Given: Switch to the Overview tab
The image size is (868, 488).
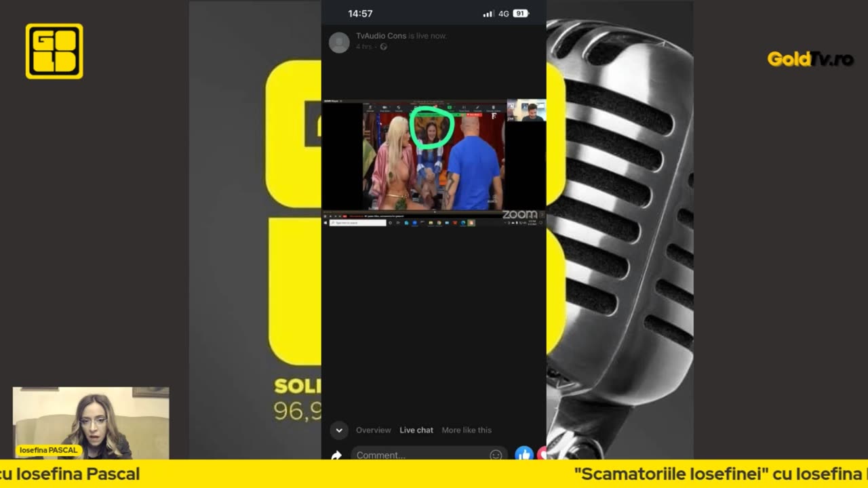Looking at the screenshot, I should pyautogui.click(x=374, y=430).
